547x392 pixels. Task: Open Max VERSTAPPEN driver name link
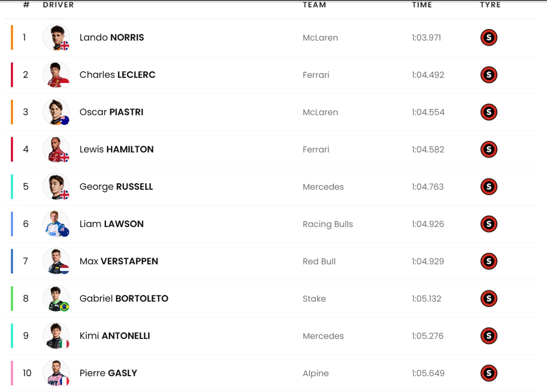pyautogui.click(x=119, y=261)
